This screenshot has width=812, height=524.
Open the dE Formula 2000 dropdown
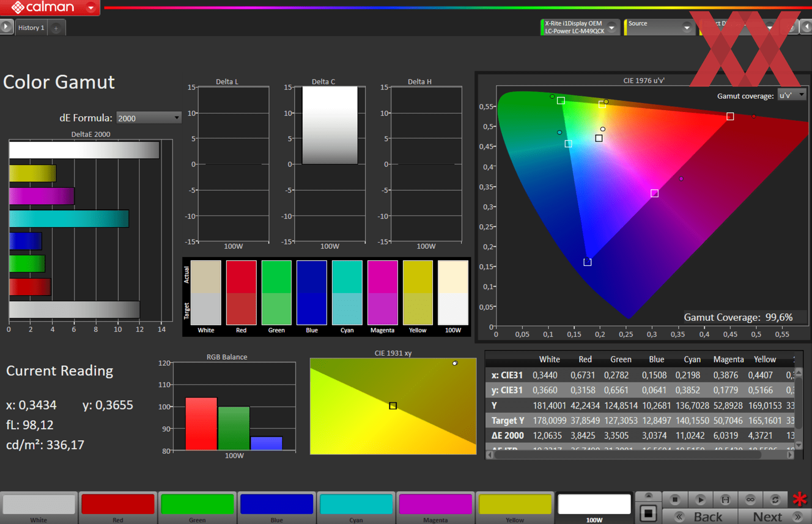[148, 118]
